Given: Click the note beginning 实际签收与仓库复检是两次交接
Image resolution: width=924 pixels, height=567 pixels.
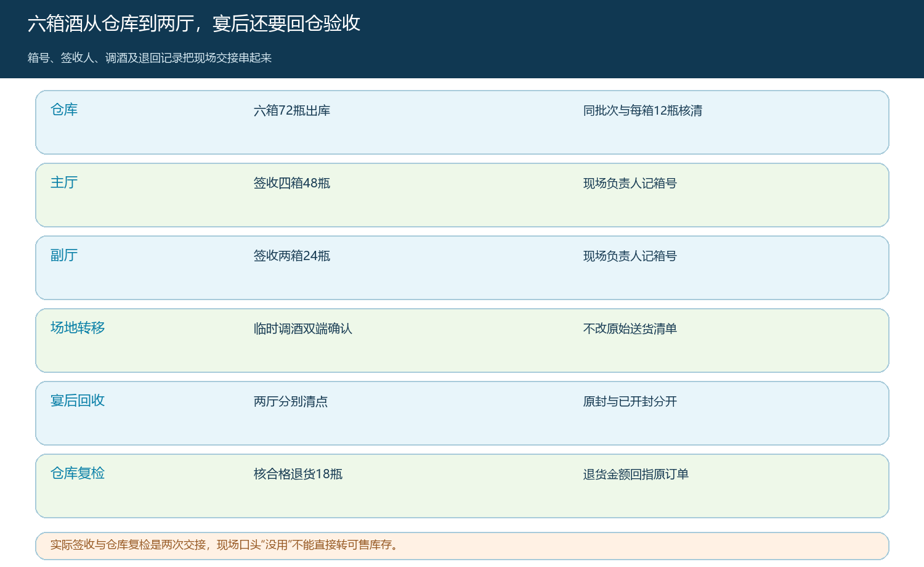Looking at the screenshot, I should [462, 545].
